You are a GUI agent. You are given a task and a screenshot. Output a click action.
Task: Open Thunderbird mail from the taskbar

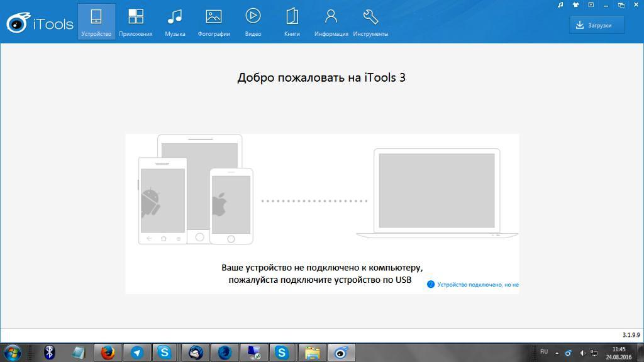point(196,353)
